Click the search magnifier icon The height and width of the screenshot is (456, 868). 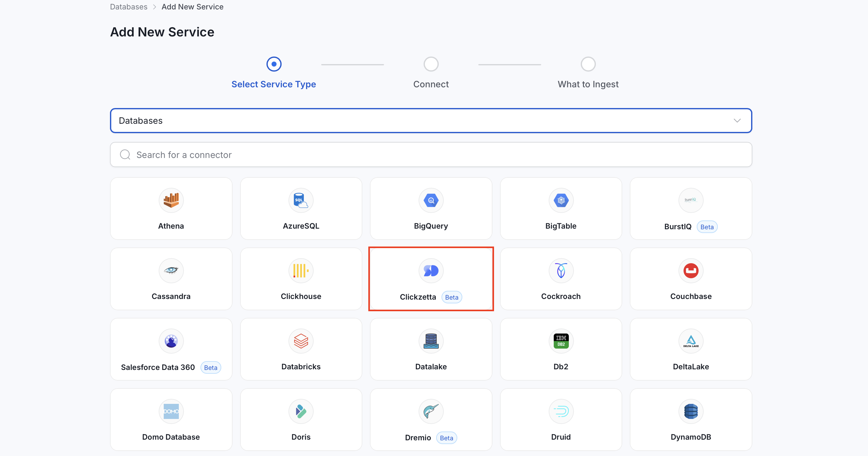(x=125, y=155)
